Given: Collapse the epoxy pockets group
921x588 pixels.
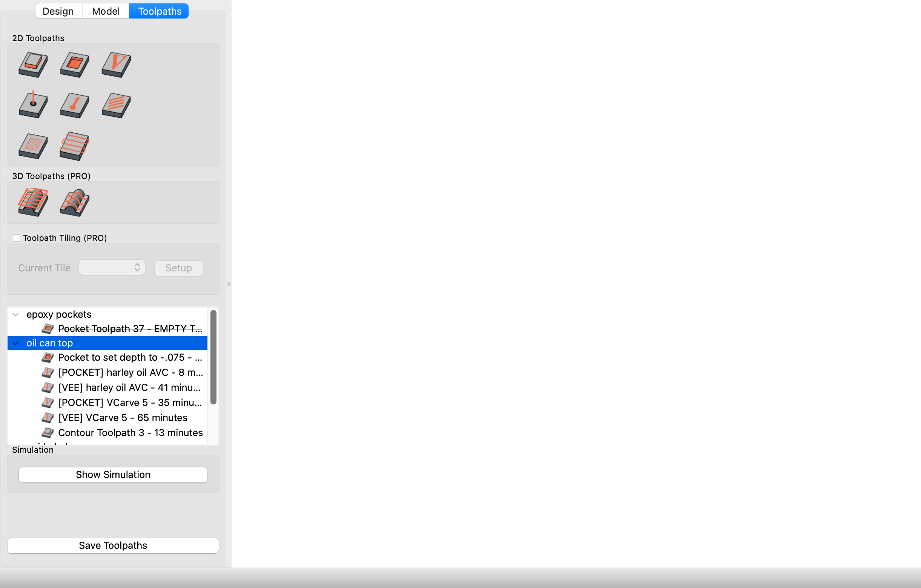Looking at the screenshot, I should click(16, 315).
